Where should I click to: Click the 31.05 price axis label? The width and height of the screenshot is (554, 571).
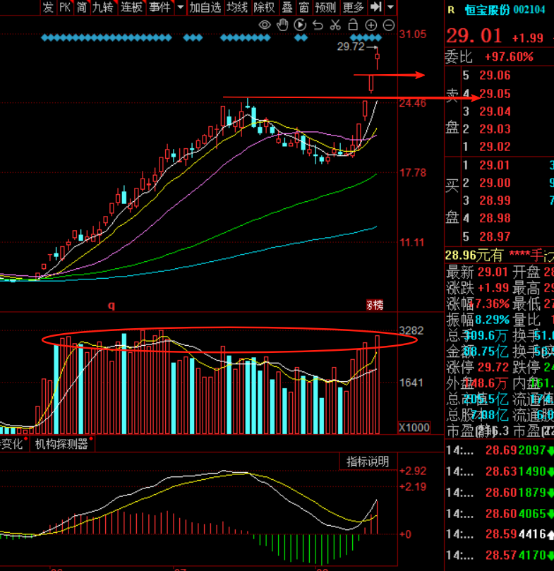point(413,35)
